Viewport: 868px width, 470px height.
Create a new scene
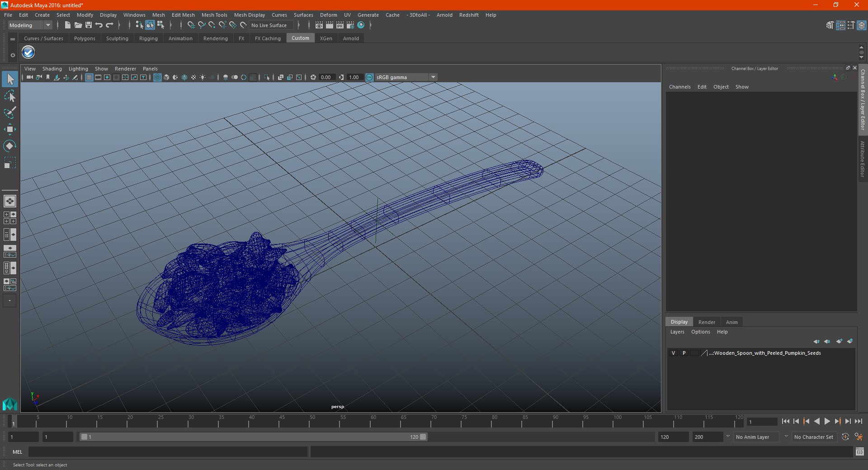tap(67, 25)
